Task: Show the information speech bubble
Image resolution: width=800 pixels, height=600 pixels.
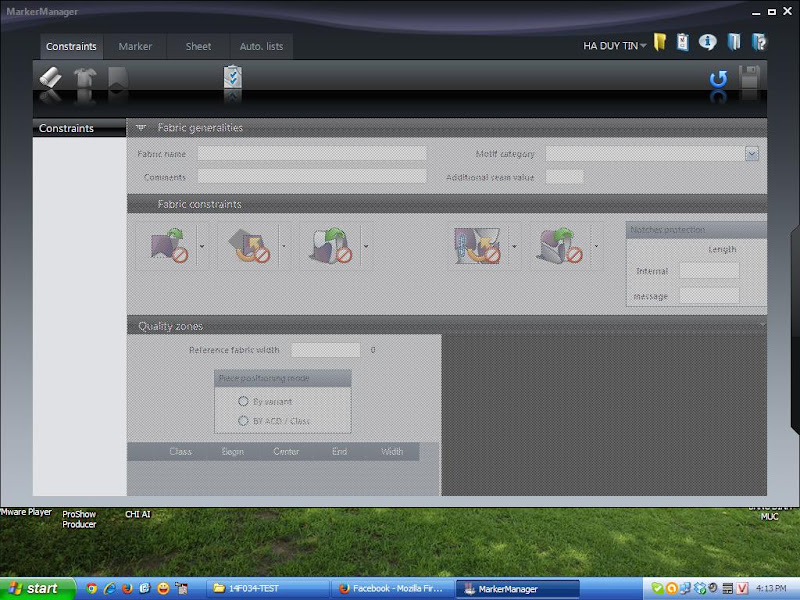Action: [x=707, y=42]
